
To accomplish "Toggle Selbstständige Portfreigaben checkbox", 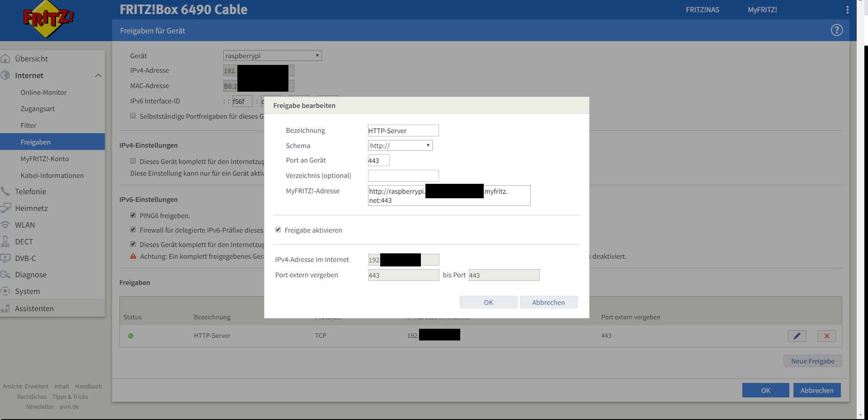I will click(x=133, y=116).
